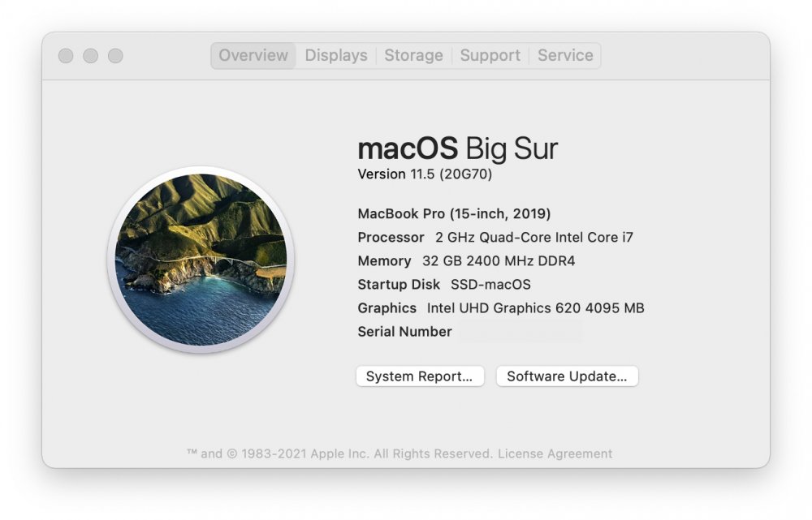The width and height of the screenshot is (812, 520).
Task: Click the macOS Big Sur wallpaper icon
Action: (201, 260)
